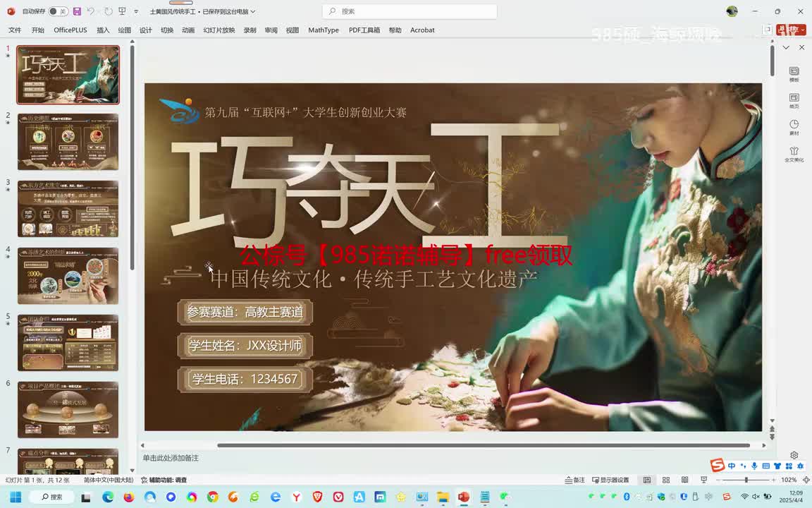Click the undo arrow in the title bar

91,11
